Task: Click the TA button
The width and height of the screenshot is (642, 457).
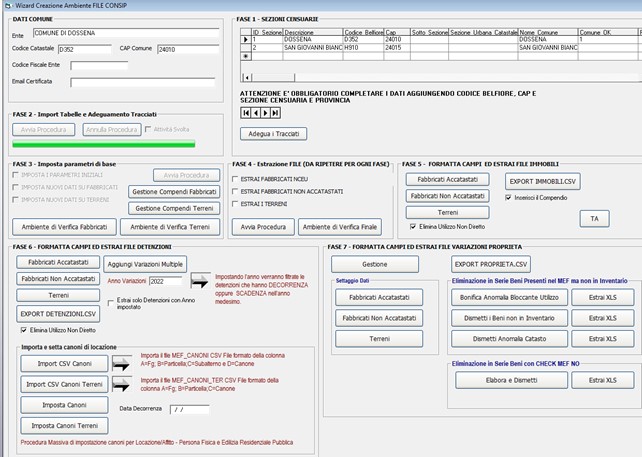Action: [595, 219]
